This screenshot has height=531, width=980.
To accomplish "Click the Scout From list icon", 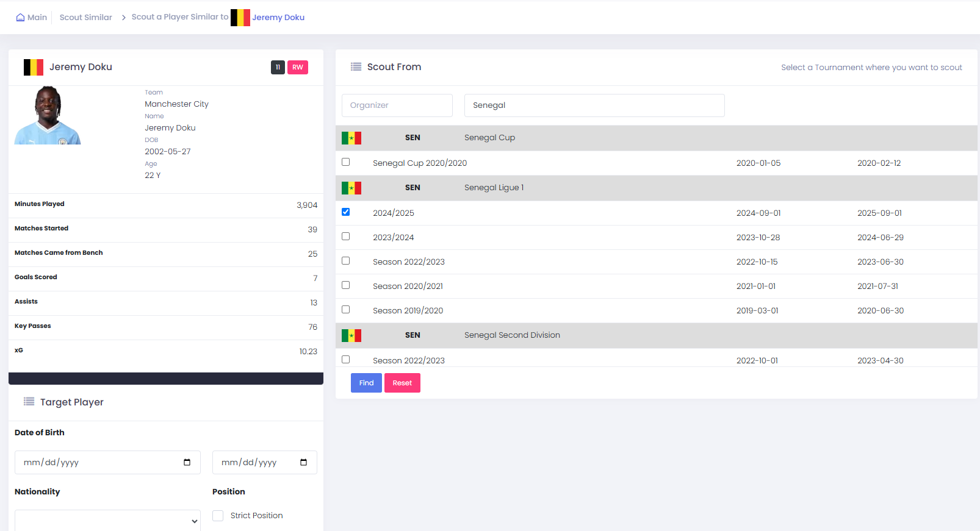I will (356, 67).
